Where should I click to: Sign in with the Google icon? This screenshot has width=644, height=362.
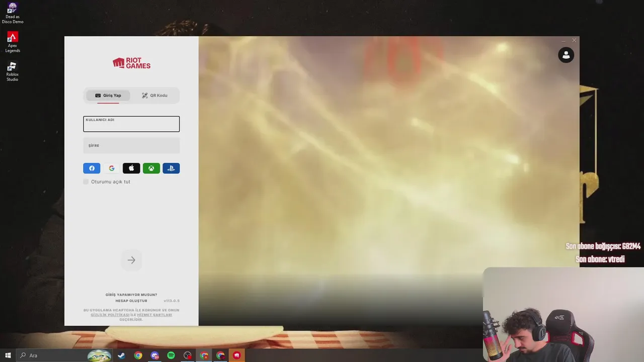[112, 168]
